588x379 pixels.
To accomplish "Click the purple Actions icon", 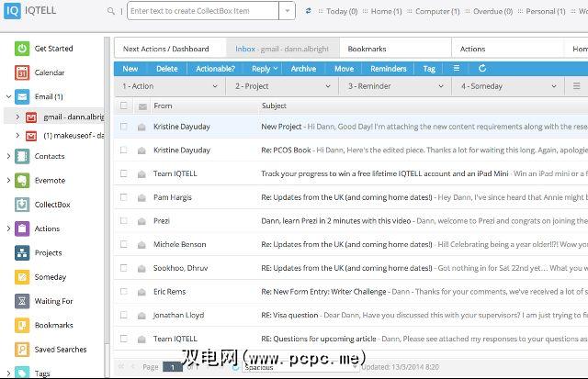I will click(22, 229).
